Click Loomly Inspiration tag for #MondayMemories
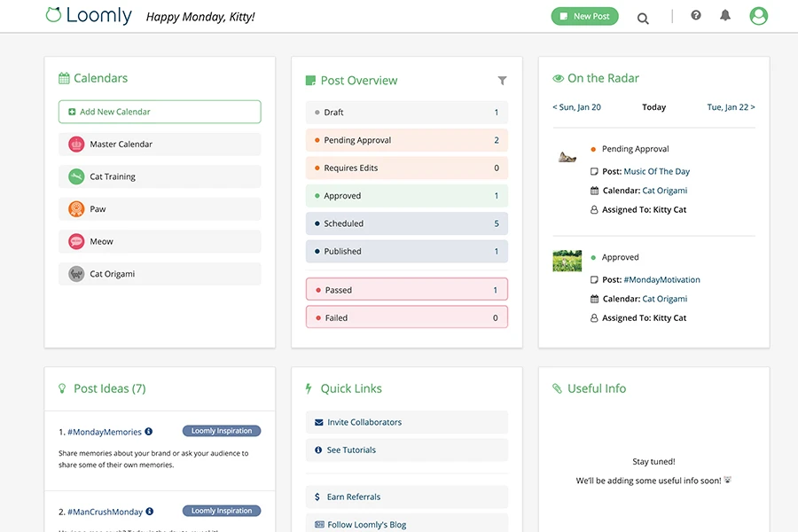The height and width of the screenshot is (532, 798). [222, 431]
